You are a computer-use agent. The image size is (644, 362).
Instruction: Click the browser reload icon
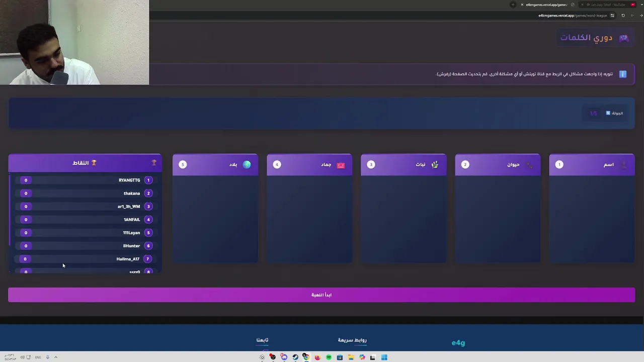pyautogui.click(x=623, y=16)
